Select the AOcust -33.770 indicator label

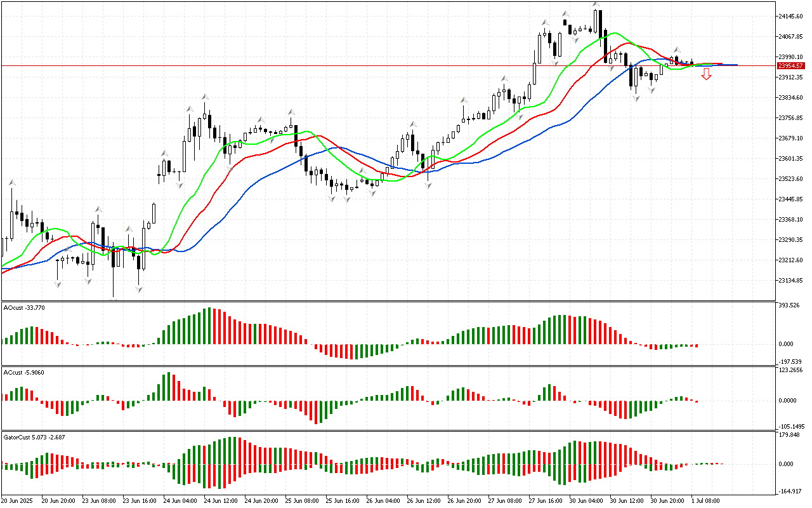tap(24, 307)
